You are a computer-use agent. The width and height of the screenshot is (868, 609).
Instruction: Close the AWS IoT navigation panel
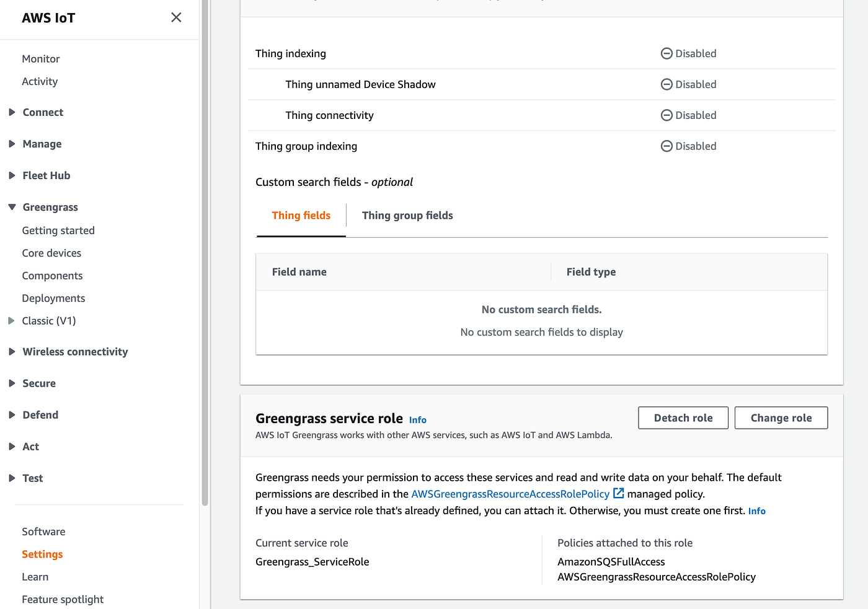(176, 17)
